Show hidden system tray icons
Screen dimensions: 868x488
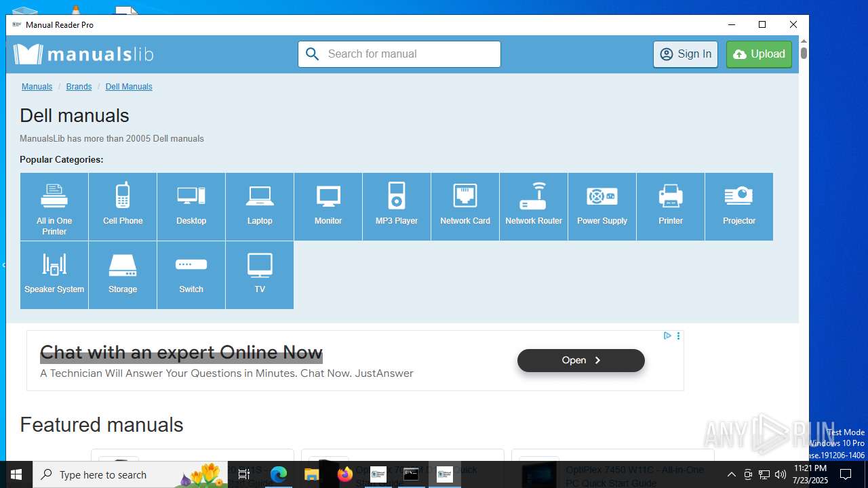coord(731,474)
